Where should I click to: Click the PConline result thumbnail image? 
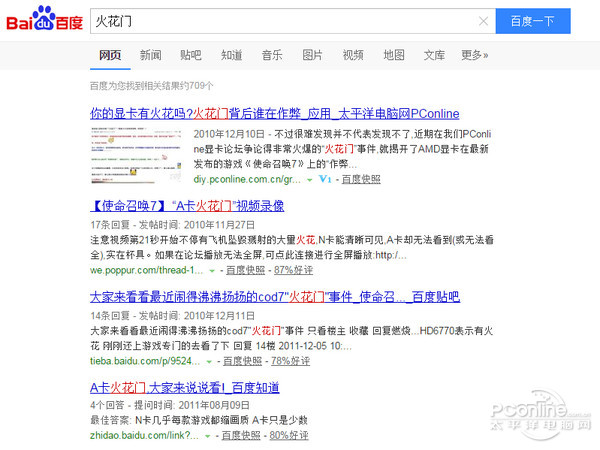pyautogui.click(x=136, y=156)
